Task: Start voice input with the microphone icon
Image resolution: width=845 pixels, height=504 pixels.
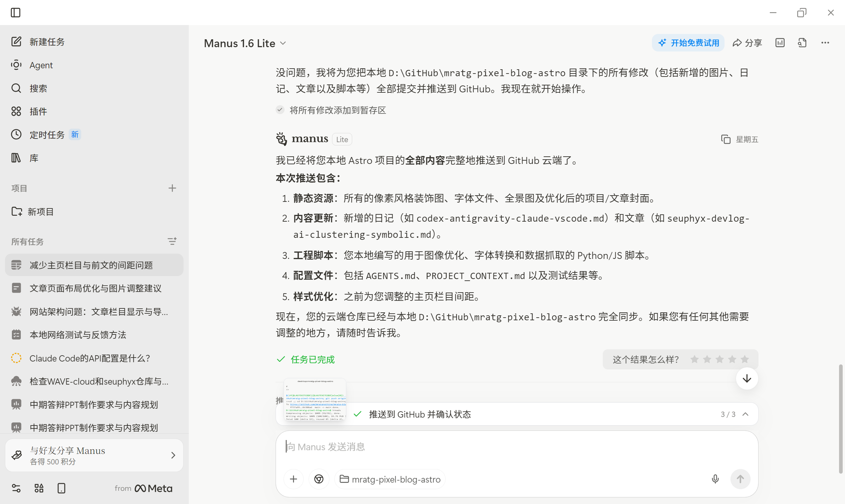Action: tap(715, 479)
